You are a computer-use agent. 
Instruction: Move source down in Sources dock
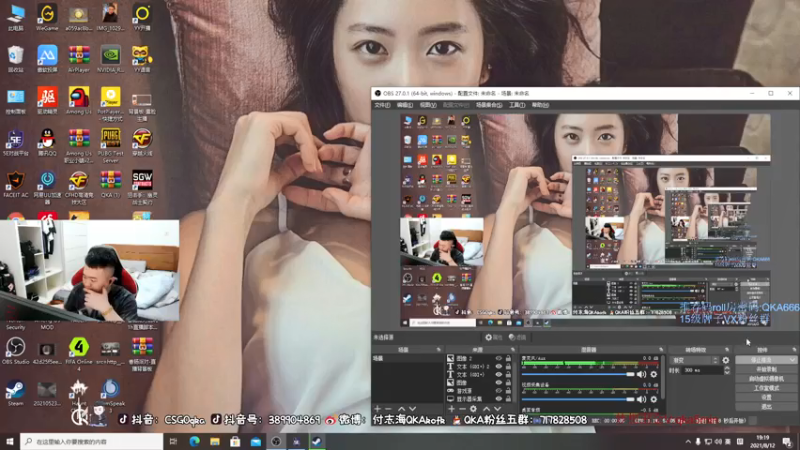[497, 409]
